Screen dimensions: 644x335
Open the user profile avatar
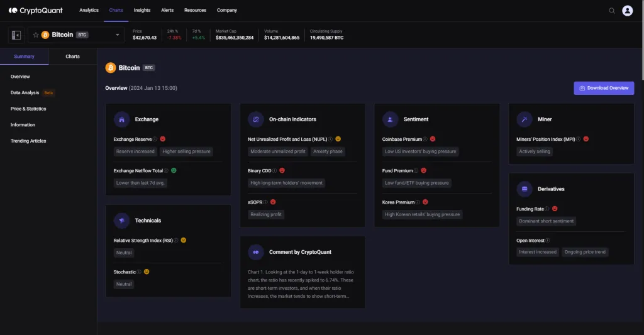coord(627,11)
